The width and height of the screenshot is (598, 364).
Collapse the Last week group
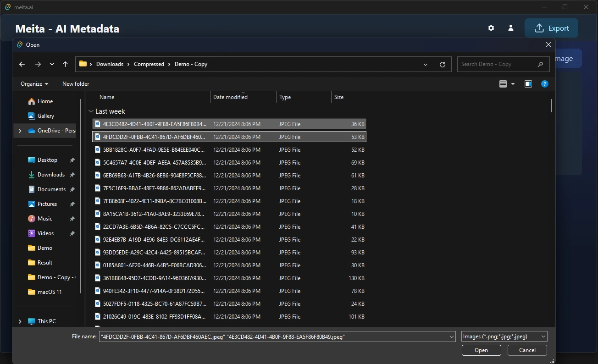[90, 111]
